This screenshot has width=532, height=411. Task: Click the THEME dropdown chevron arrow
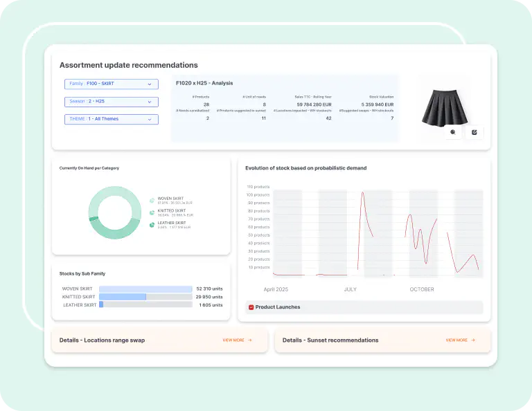click(x=150, y=119)
